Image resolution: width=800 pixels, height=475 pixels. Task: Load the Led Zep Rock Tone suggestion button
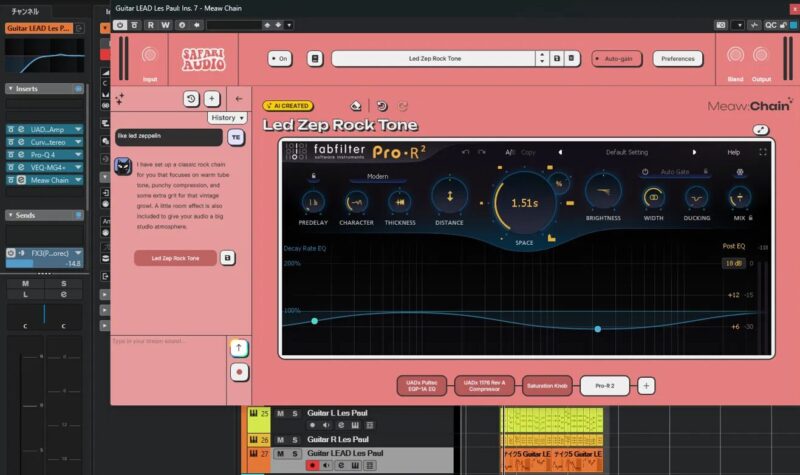[x=176, y=258]
